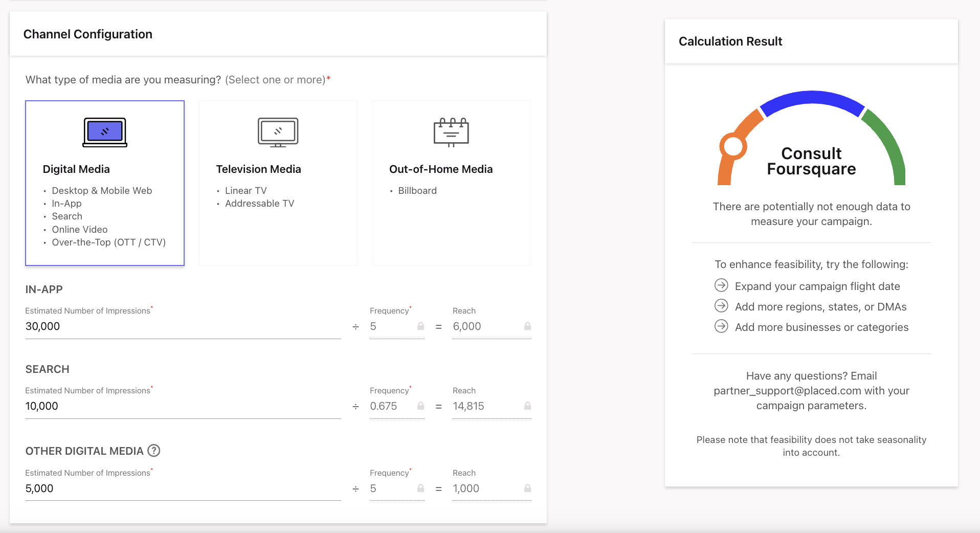Deselect the Digital Media card
Viewport: 980px width, 533px height.
tap(104, 183)
